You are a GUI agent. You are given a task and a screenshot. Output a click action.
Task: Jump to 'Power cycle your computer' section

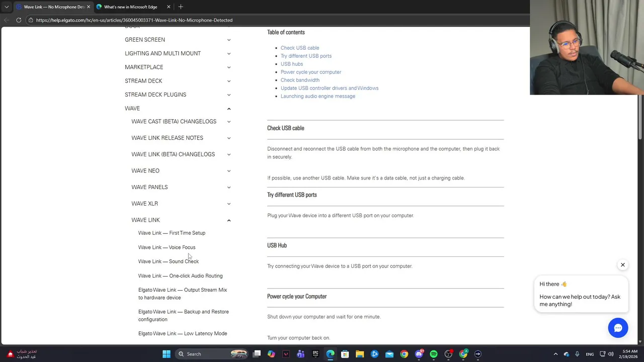[x=311, y=72]
